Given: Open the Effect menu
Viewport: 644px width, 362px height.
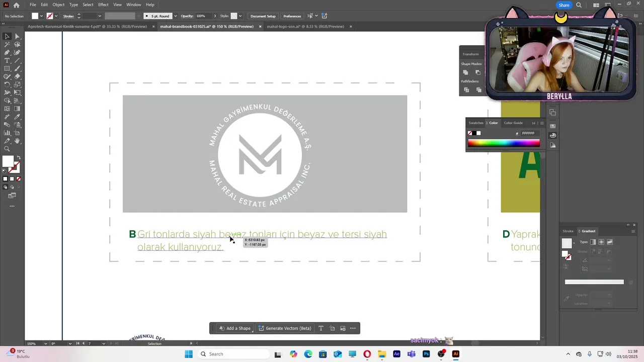Looking at the screenshot, I should click(x=103, y=5).
